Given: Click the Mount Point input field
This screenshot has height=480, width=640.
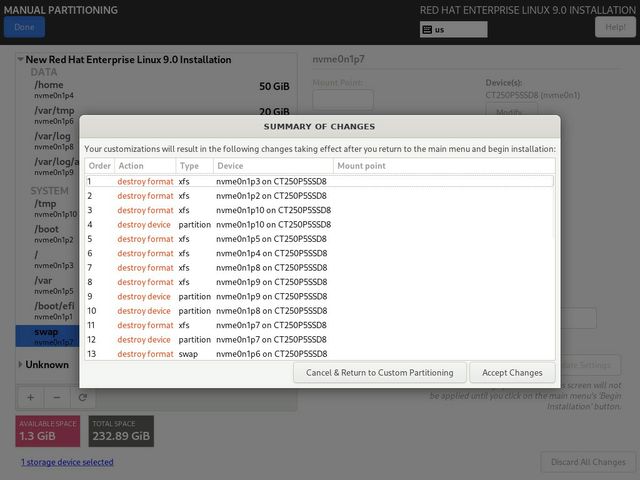Looking at the screenshot, I should click(x=343, y=100).
